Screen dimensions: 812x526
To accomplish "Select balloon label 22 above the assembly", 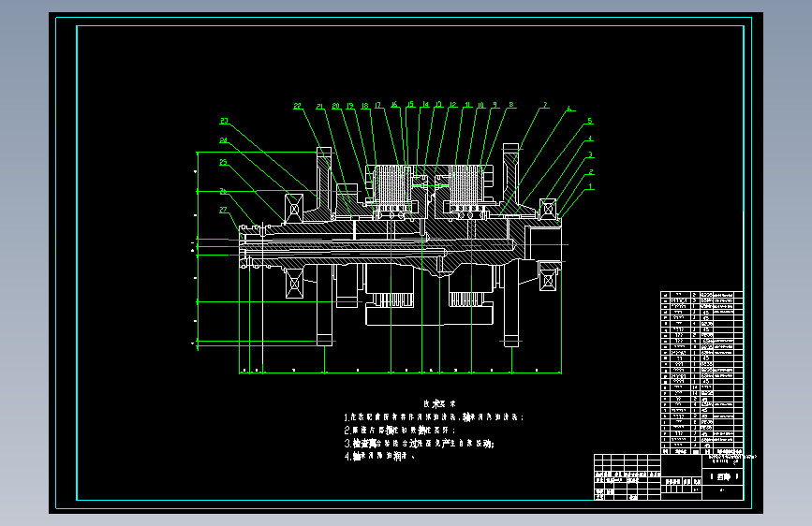I will coord(297,106).
